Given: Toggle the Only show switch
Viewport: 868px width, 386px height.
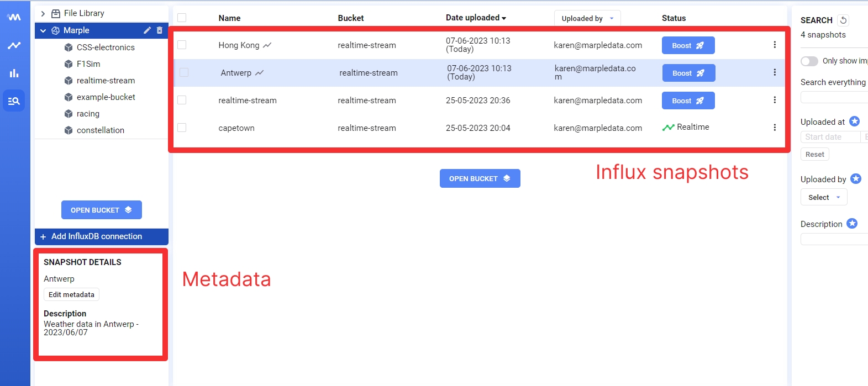Looking at the screenshot, I should pos(809,61).
